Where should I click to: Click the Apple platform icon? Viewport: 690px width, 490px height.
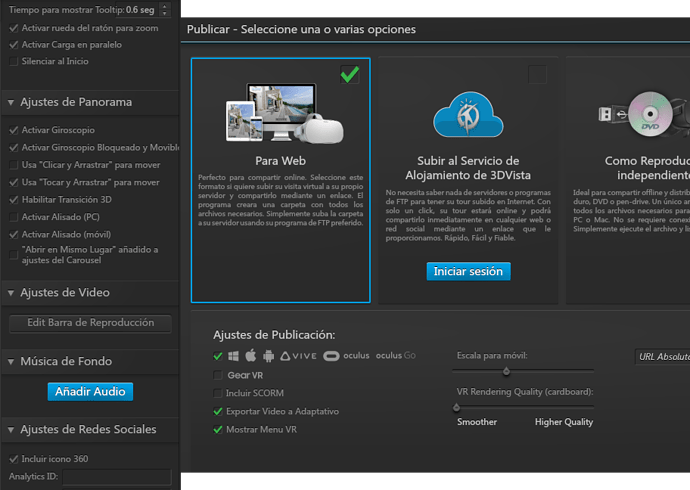pyautogui.click(x=251, y=355)
